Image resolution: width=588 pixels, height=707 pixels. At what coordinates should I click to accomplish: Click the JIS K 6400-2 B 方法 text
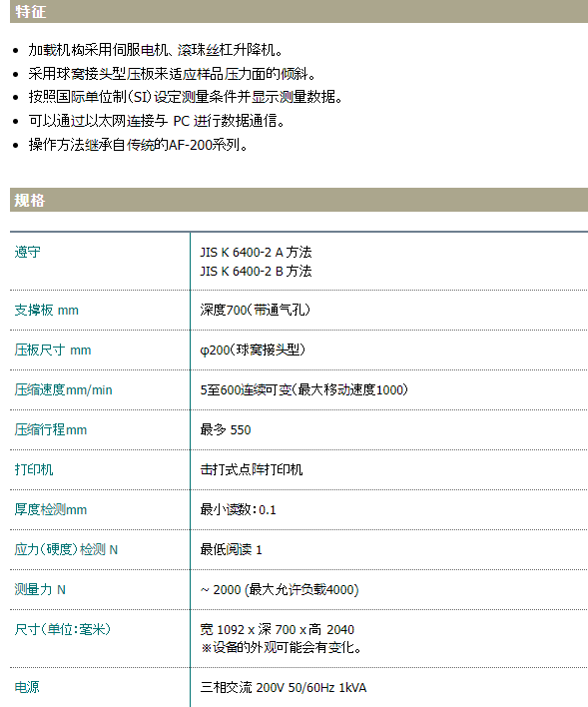[256, 271]
